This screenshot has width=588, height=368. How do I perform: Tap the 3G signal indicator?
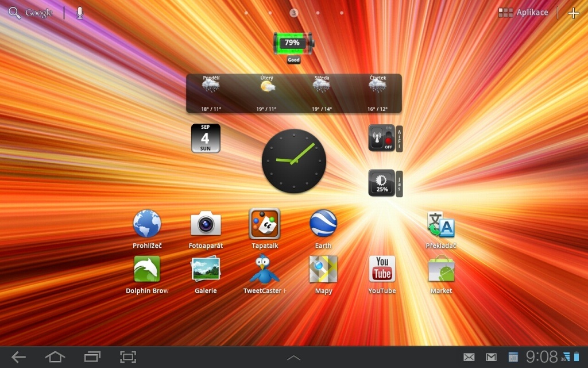565,356
